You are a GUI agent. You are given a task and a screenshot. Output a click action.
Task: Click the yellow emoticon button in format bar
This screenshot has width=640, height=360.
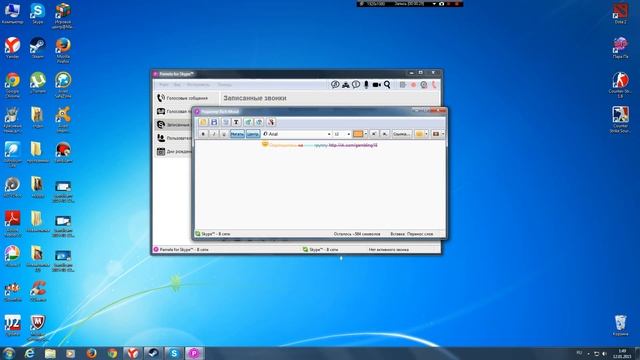click(x=419, y=134)
